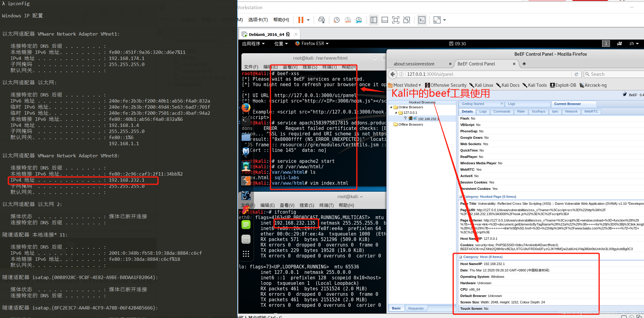This screenshot has width=644, height=318.
Task: Reload page with Firefox refresh icon
Action: tap(576, 74)
